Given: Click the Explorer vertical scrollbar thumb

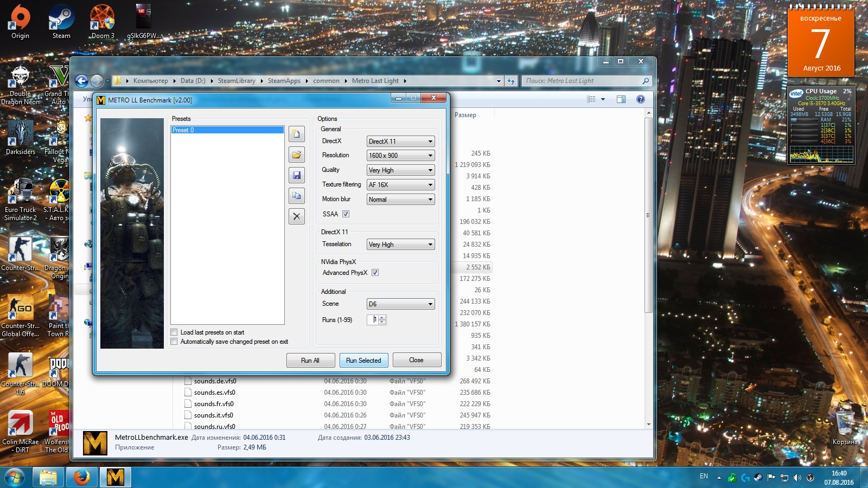Looking at the screenshot, I should (x=648, y=215).
